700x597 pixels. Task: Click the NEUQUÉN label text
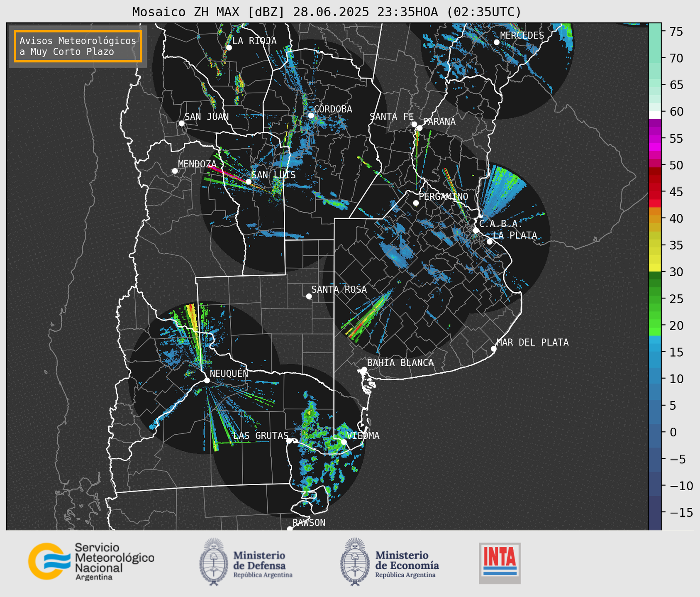[229, 373]
